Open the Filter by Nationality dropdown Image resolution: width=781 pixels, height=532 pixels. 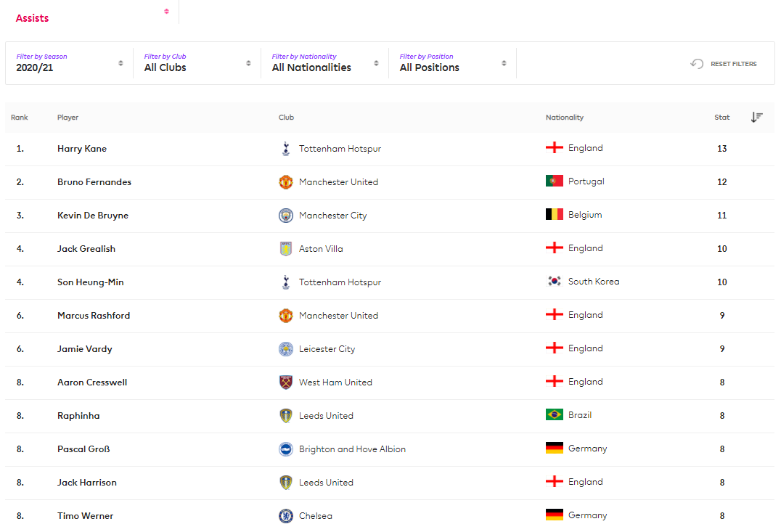(x=325, y=63)
